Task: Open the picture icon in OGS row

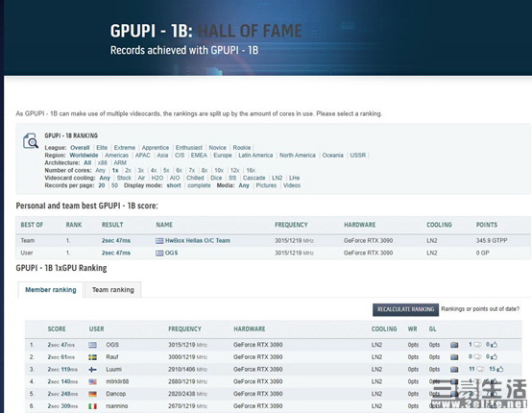Action: 454,345
